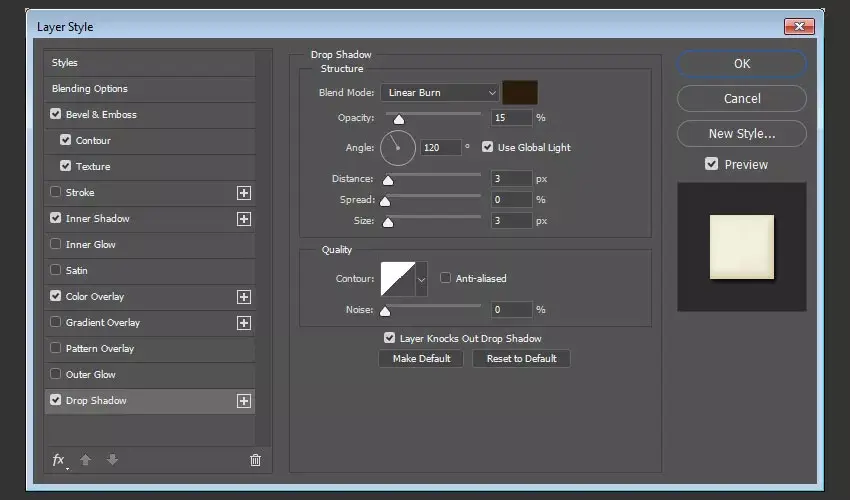Click the style preview thumbnail
This screenshot has width=850, height=500.
coord(742,247)
